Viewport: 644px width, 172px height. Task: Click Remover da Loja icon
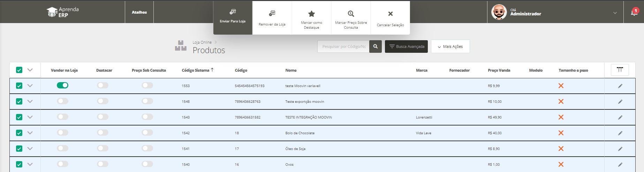click(272, 13)
